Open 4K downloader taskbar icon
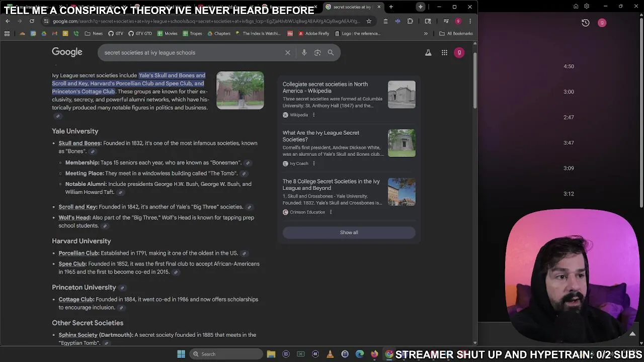 point(315,354)
